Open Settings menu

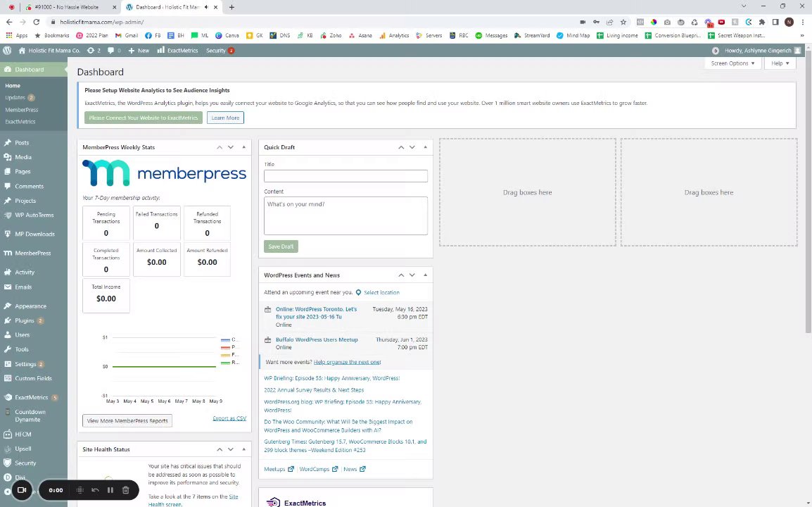[x=25, y=364]
